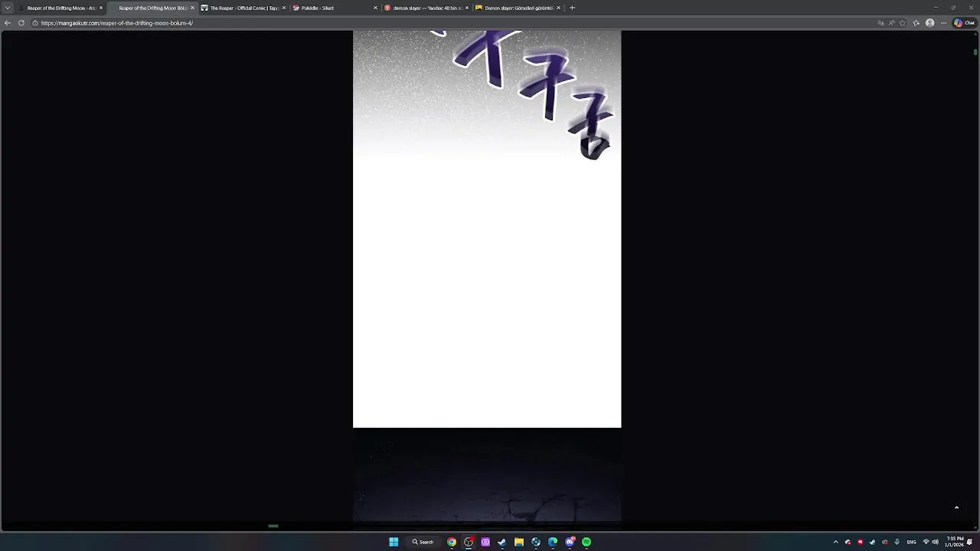This screenshot has width=980, height=551.
Task: Open a new browser tab
Action: [572, 8]
